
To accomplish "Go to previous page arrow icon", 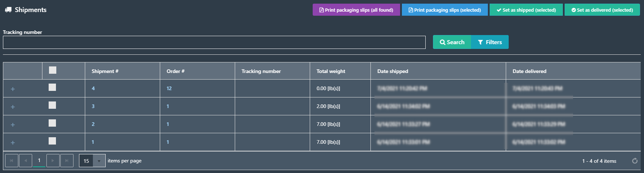I will [x=26, y=161].
